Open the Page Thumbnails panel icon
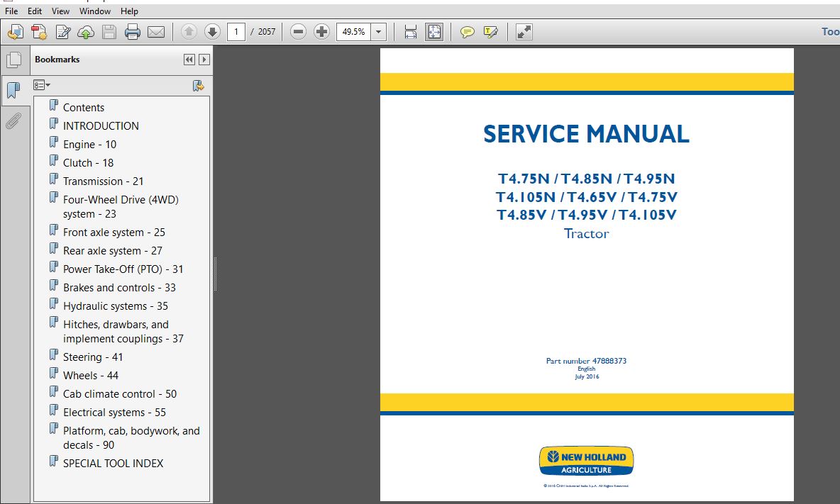840x504 pixels. click(14, 60)
